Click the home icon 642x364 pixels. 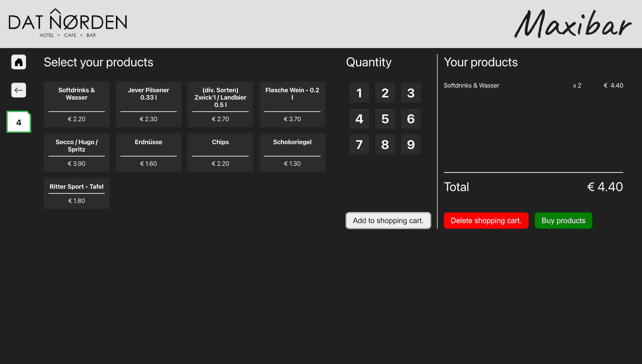pyautogui.click(x=18, y=62)
